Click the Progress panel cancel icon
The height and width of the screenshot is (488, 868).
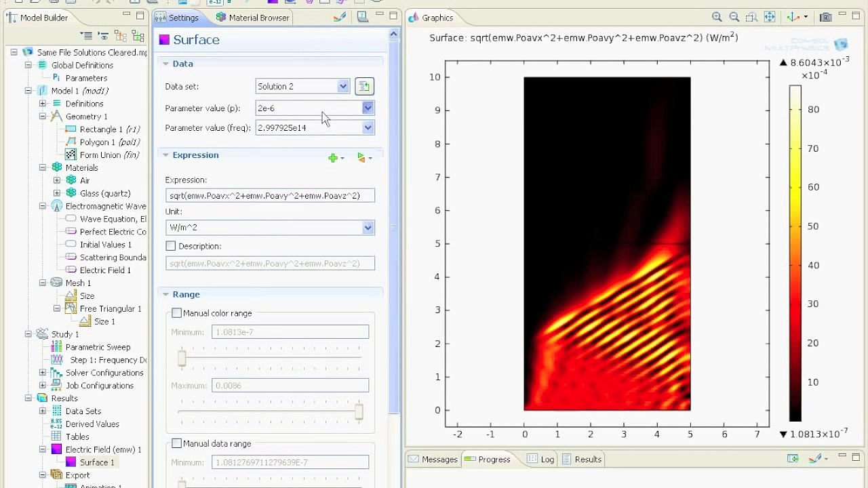point(793,459)
